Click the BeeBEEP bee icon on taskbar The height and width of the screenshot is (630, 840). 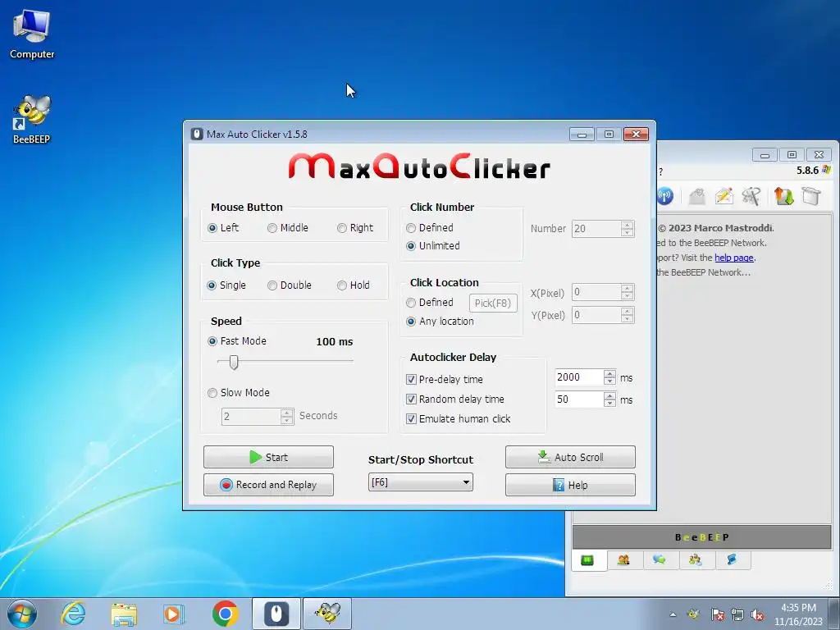328,614
